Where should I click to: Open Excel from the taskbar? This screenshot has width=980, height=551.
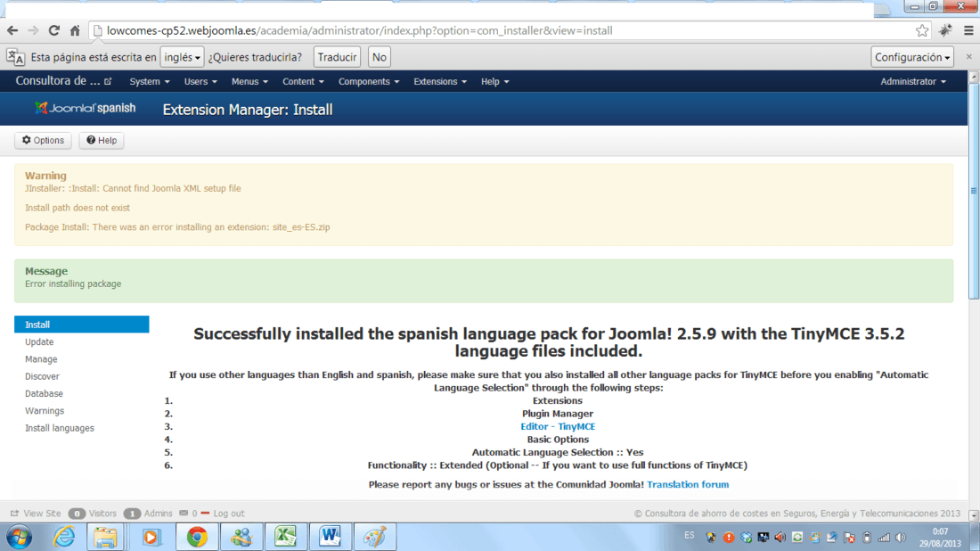[x=286, y=538]
